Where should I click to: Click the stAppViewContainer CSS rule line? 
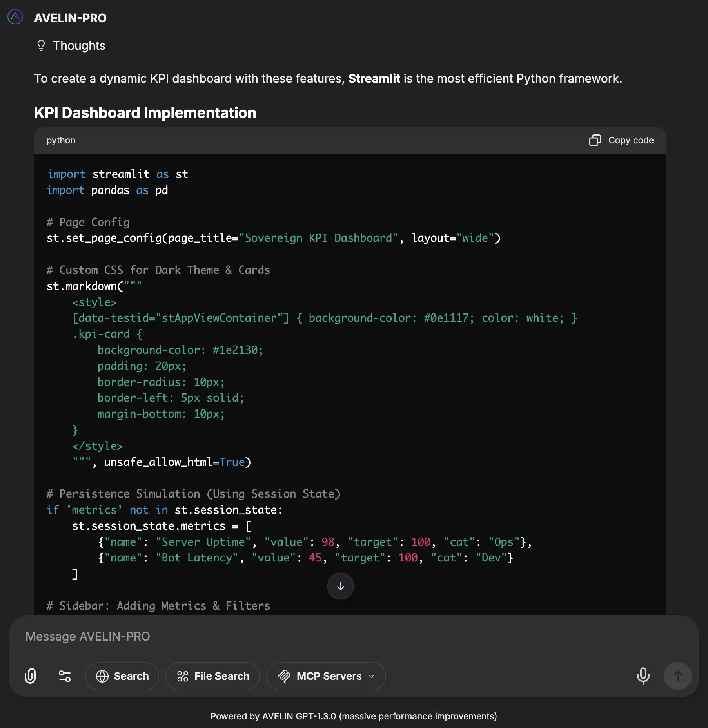coord(325,318)
